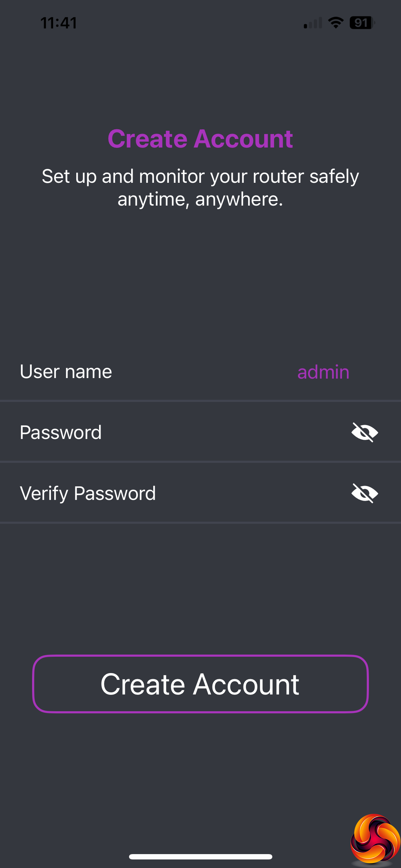Toggle visibility of the Verify Password entry

pyautogui.click(x=364, y=493)
